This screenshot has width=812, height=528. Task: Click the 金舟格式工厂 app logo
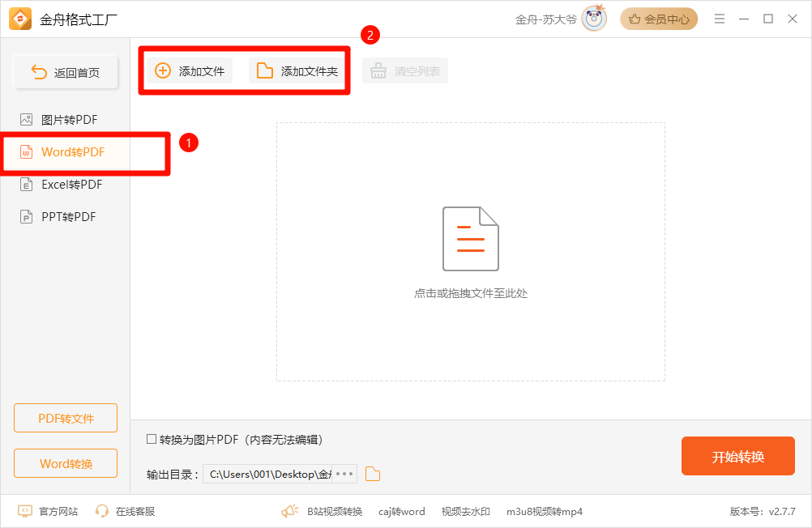tap(20, 19)
